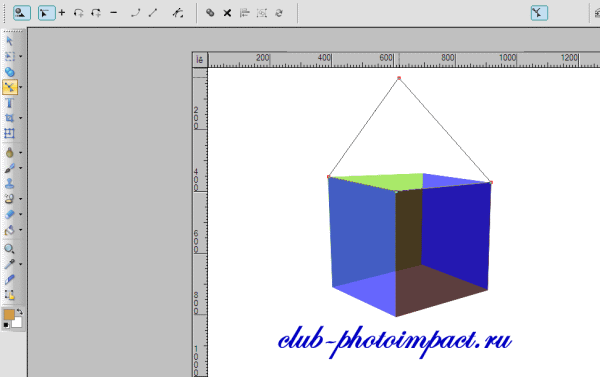
Task: Toggle the Pick Point arrow mode
Action: (47, 13)
